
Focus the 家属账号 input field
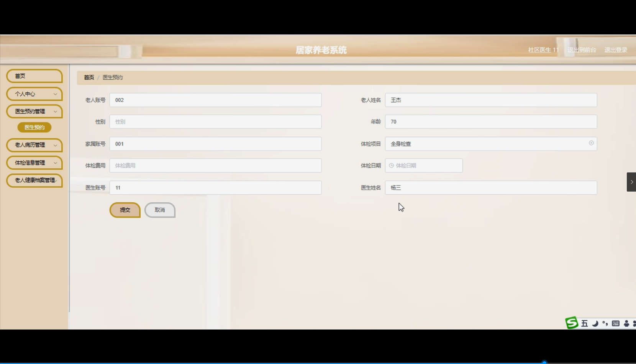(215, 144)
